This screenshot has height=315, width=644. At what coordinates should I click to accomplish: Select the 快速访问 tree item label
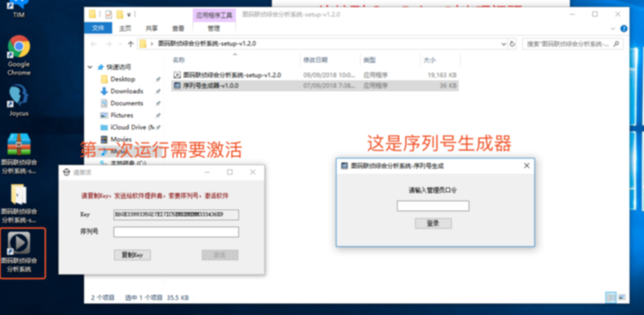(118, 67)
